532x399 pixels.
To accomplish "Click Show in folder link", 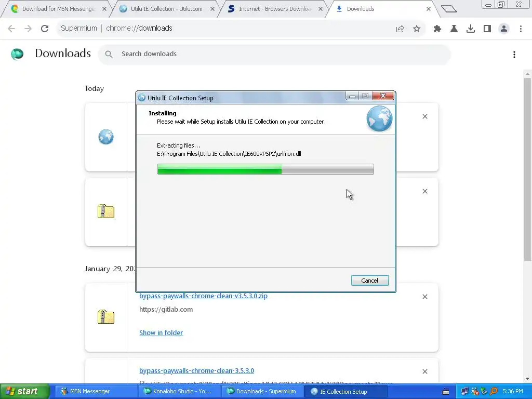I will tap(161, 333).
